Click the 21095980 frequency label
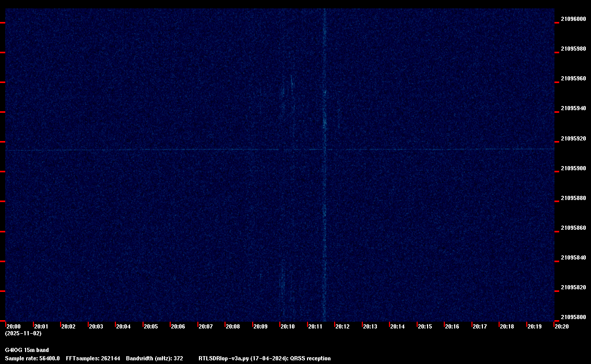 click(573, 49)
